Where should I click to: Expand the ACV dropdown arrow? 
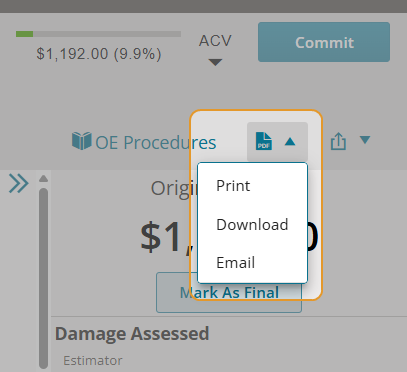215,62
